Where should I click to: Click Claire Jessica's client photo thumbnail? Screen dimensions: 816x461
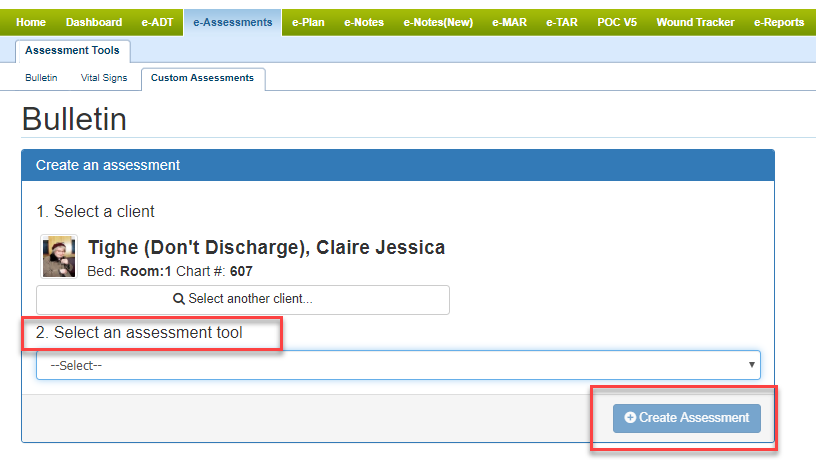tap(58, 257)
